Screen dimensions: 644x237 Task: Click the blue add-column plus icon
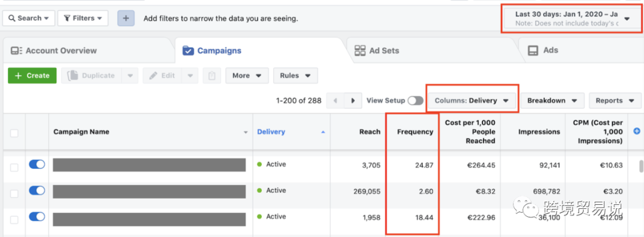(637, 131)
